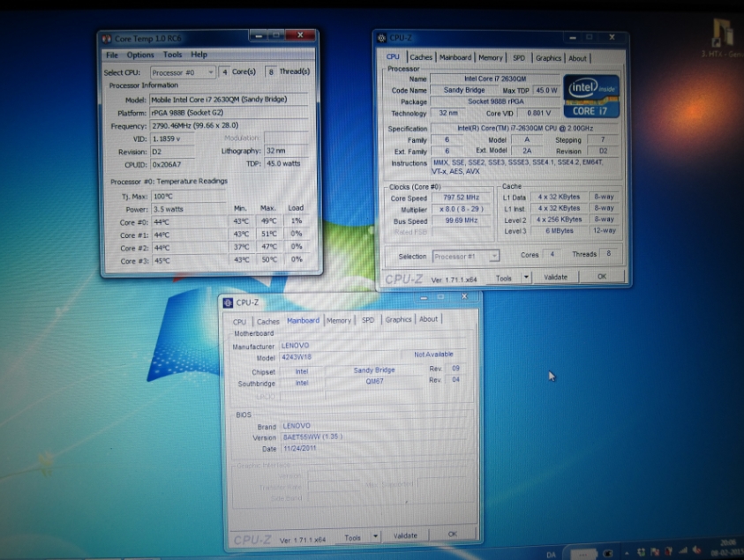Click OK in CPU-Z processor window
Image resolution: width=744 pixels, height=560 pixels.
click(602, 276)
